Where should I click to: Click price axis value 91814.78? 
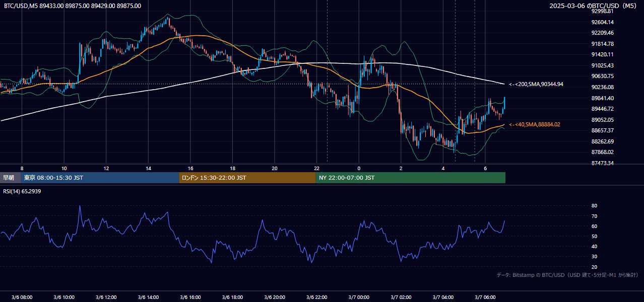602,44
